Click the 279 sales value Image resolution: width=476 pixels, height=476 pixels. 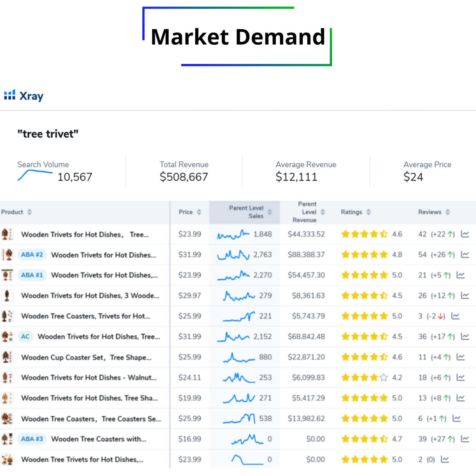tap(266, 296)
